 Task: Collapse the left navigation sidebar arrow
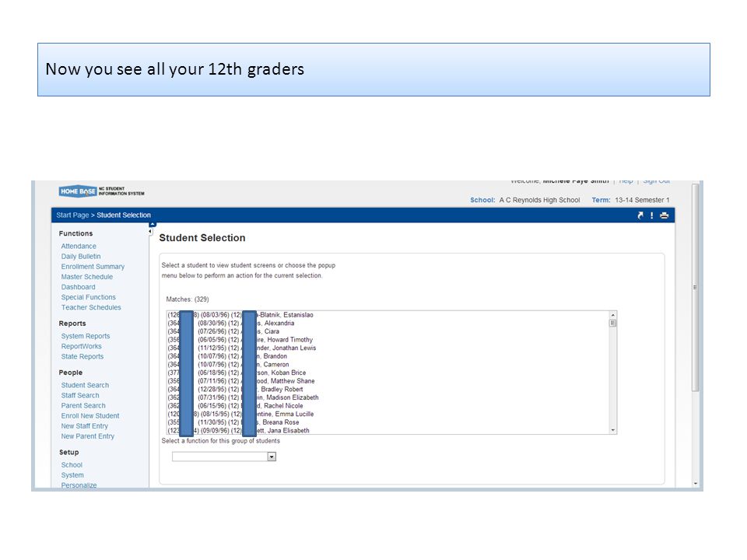(x=150, y=232)
